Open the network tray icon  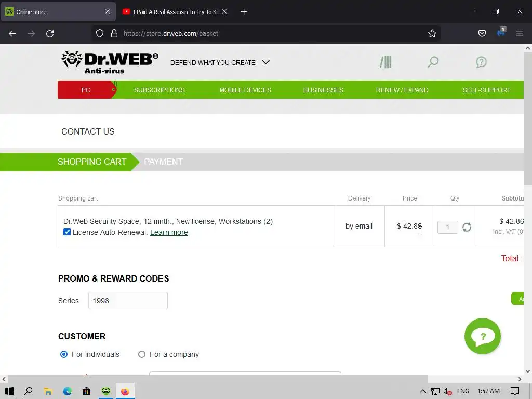pos(435,391)
